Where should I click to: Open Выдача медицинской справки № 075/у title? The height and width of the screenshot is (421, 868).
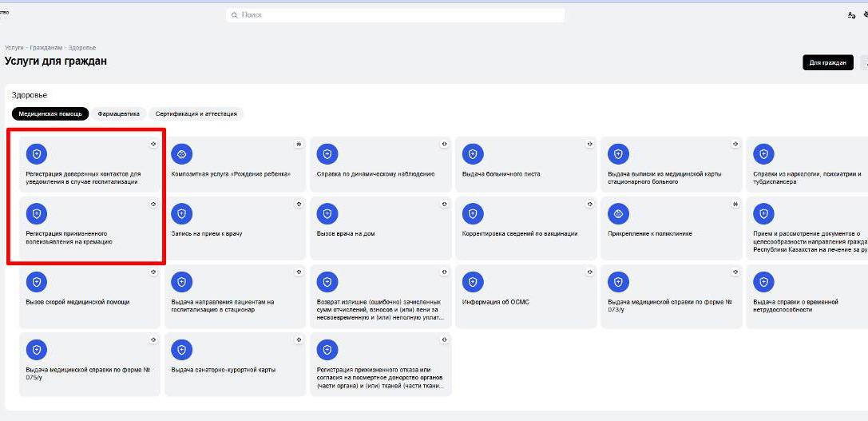click(88, 374)
